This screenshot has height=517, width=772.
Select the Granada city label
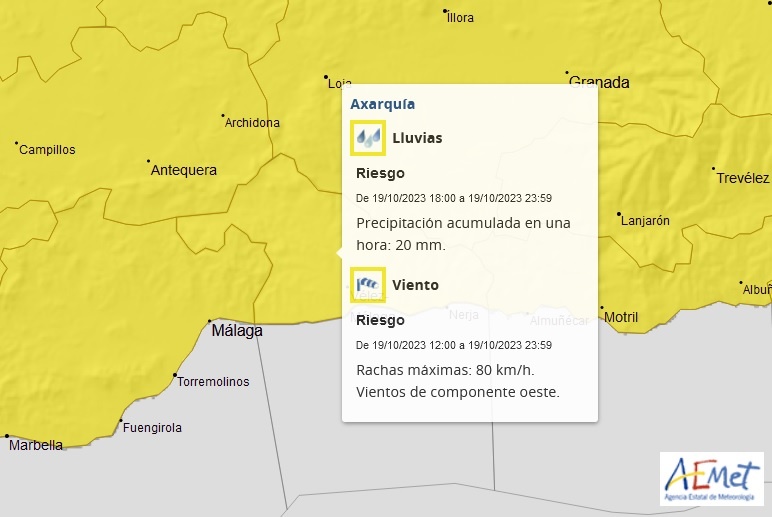(599, 83)
